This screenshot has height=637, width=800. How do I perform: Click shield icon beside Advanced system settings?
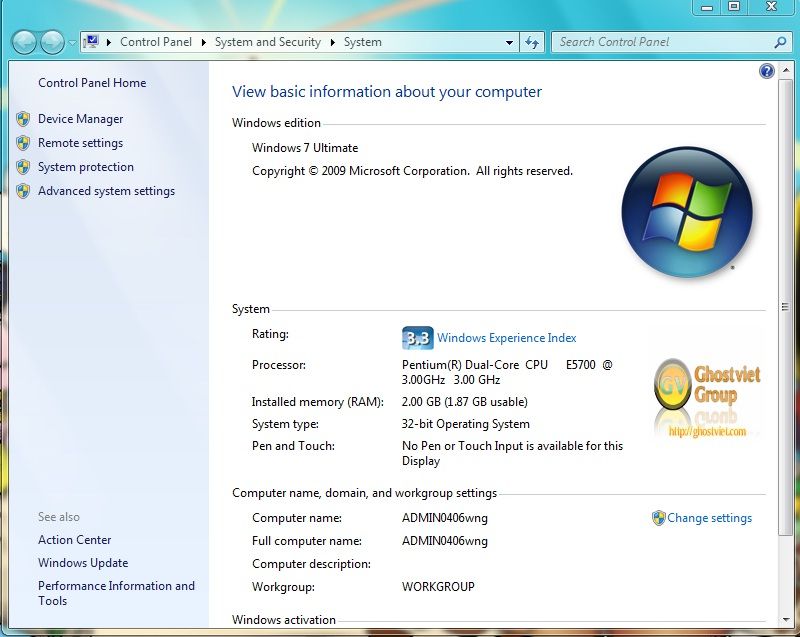(x=23, y=191)
